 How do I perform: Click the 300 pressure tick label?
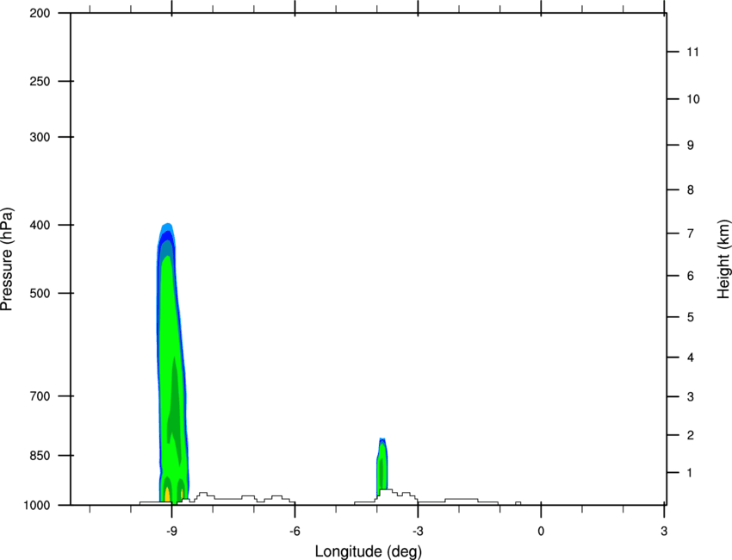40,137
